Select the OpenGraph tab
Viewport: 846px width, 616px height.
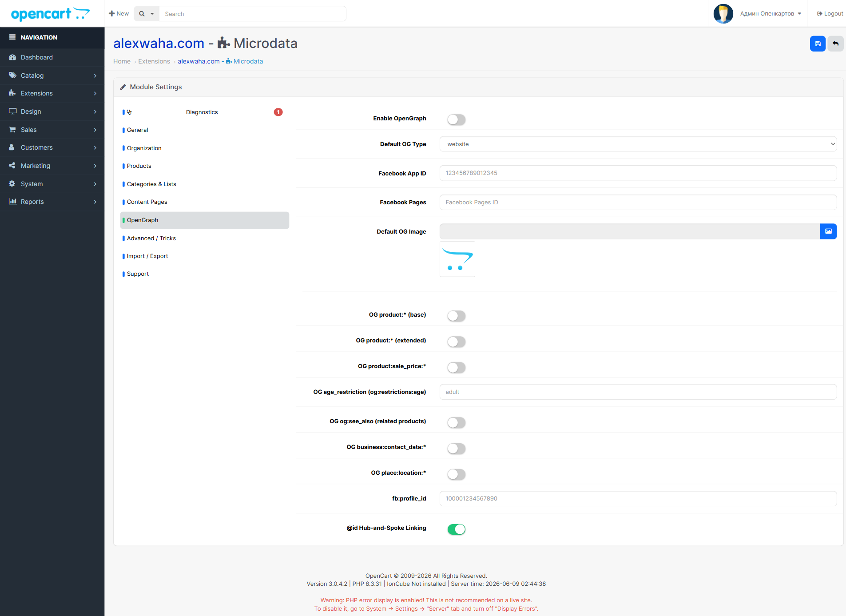205,220
